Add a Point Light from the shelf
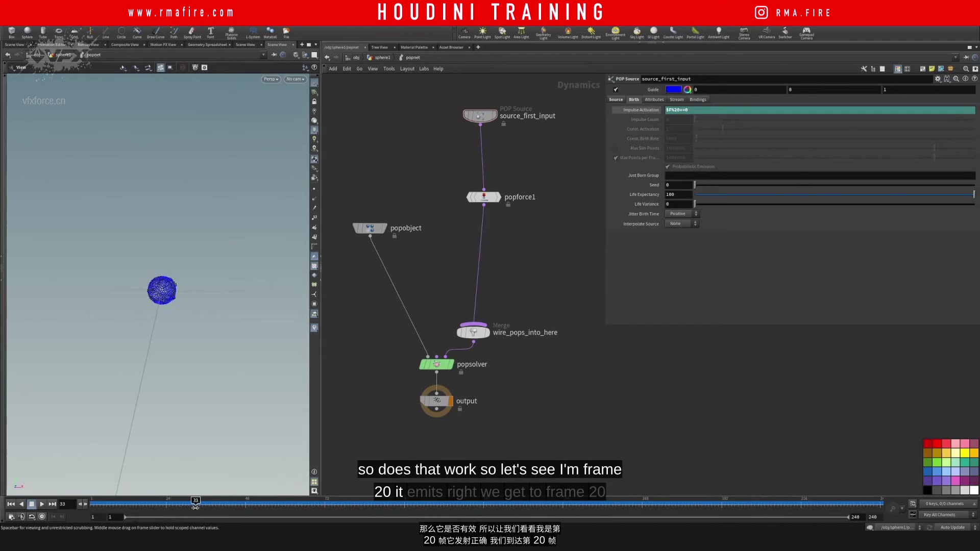The width and height of the screenshot is (980, 551). (x=482, y=33)
